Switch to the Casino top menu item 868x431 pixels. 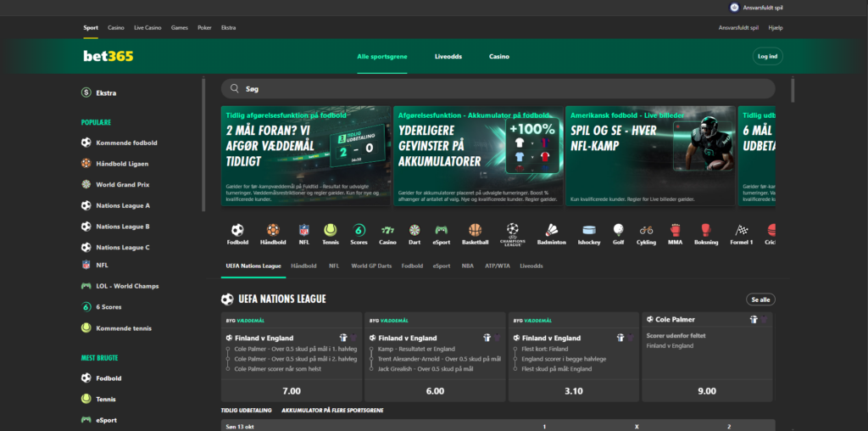(x=115, y=28)
